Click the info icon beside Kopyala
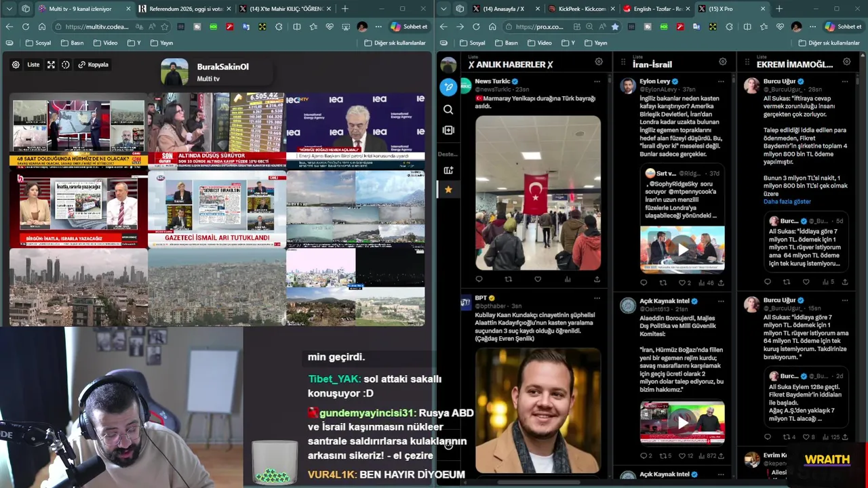This screenshot has height=488, width=868. (x=66, y=65)
